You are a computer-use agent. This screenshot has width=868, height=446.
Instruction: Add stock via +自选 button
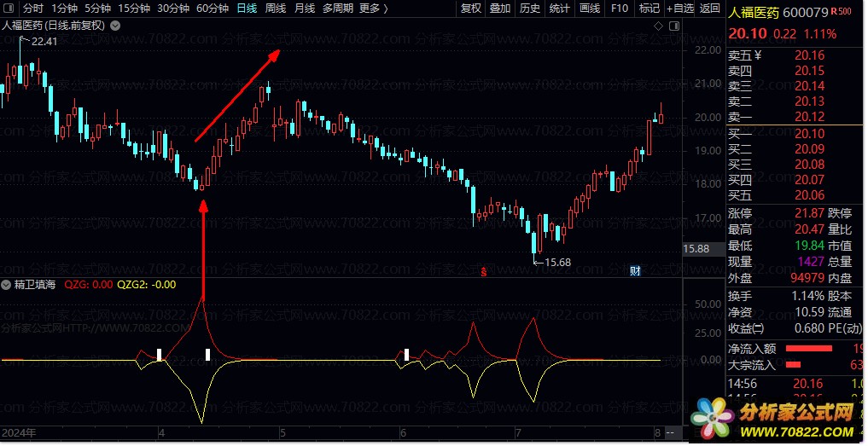[680, 9]
